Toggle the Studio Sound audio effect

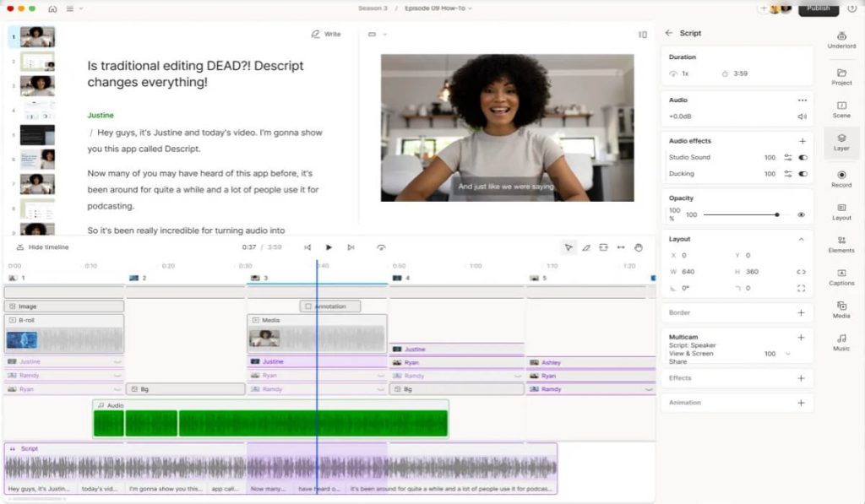pyautogui.click(x=802, y=155)
